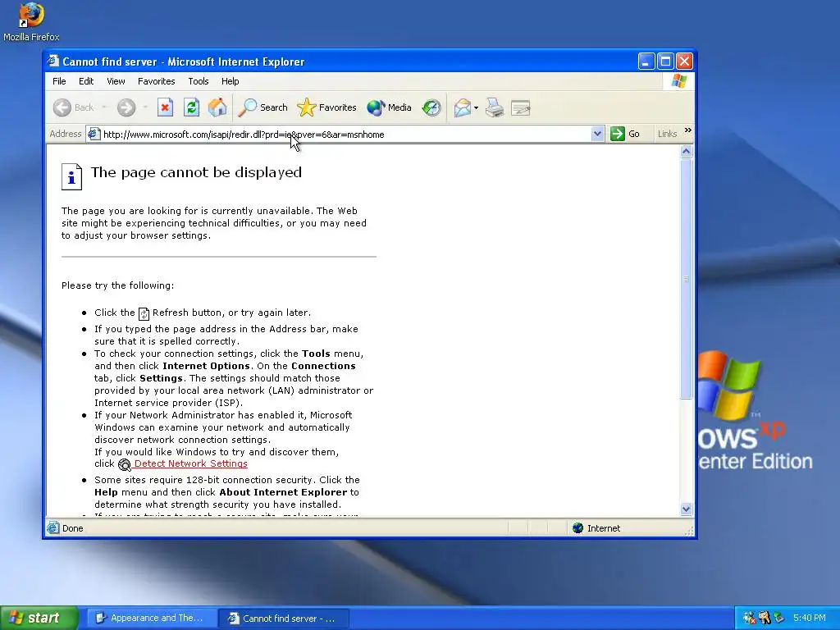This screenshot has width=840, height=630.
Task: Click the window resize grip corner
Action: 689,531
